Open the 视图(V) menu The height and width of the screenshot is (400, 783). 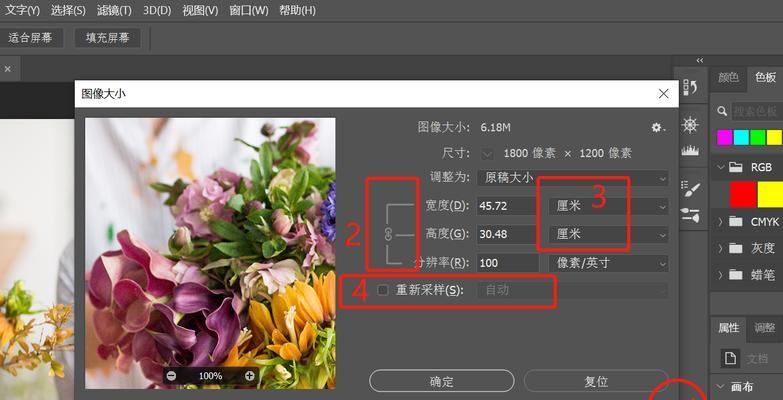[x=200, y=10]
